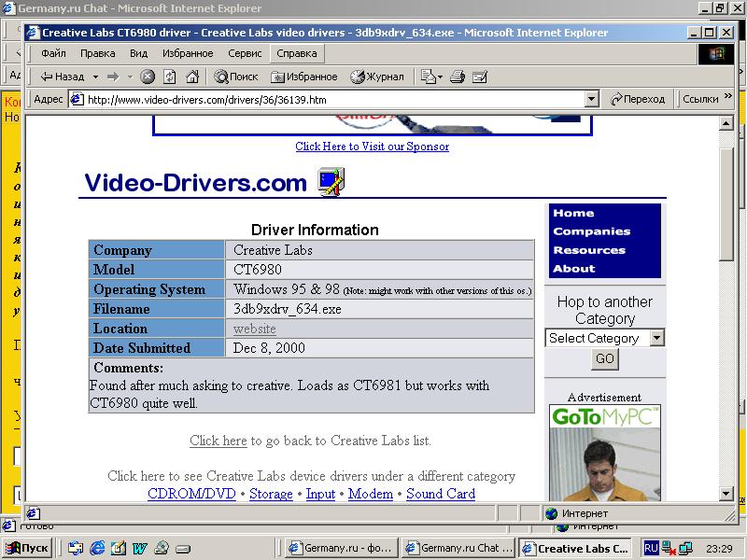Click the CT6980 model cell
Screen dimensions: 747x560
pyautogui.click(x=379, y=270)
